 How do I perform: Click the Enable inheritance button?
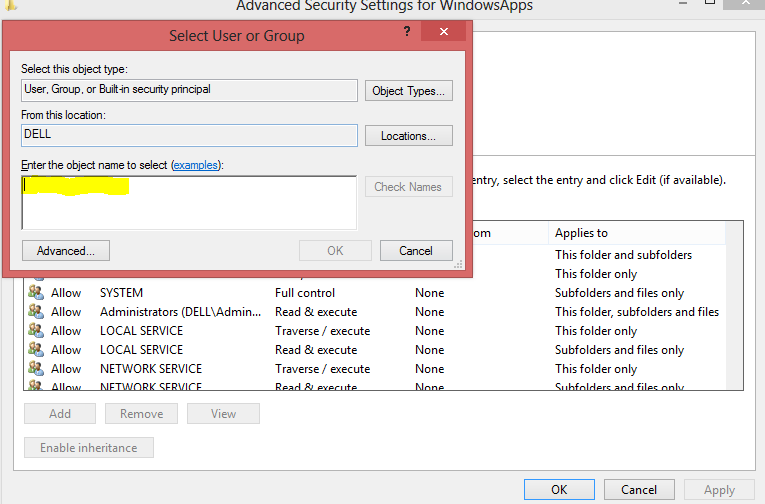tap(89, 448)
